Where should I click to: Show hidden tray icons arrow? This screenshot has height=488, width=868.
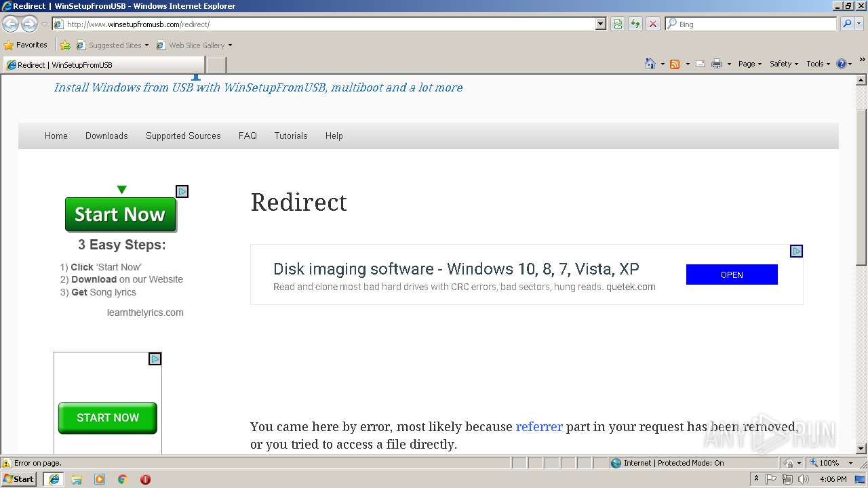pyautogui.click(x=757, y=479)
